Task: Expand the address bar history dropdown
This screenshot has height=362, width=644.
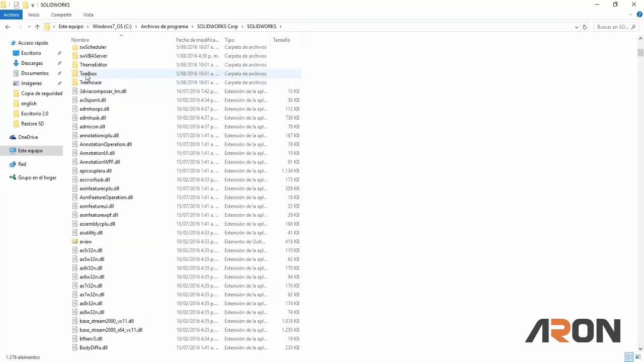Action: (577, 27)
